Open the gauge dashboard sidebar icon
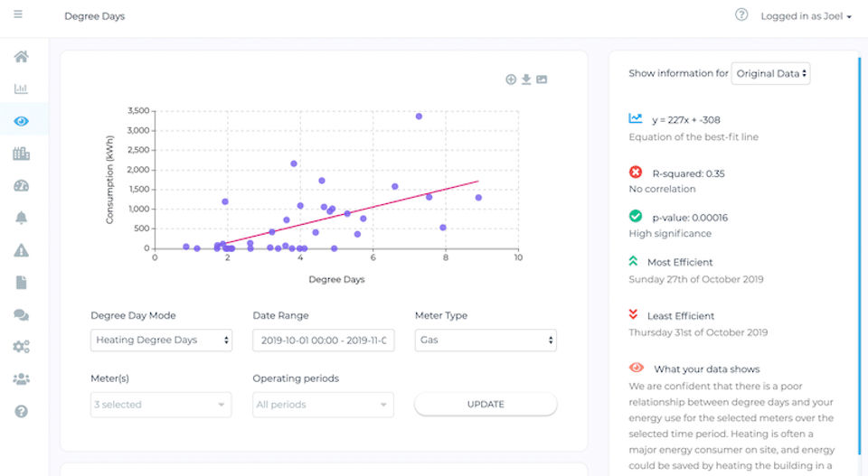 coord(21,186)
